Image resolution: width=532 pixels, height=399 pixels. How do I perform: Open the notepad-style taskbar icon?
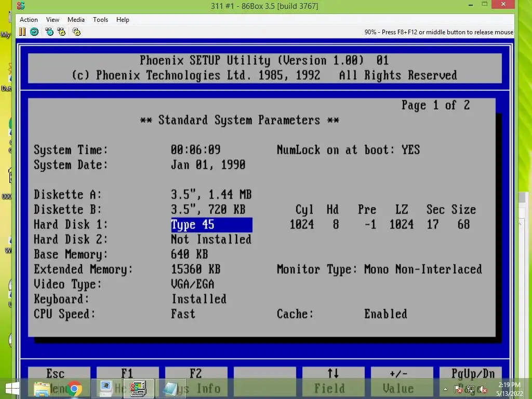[171, 389]
